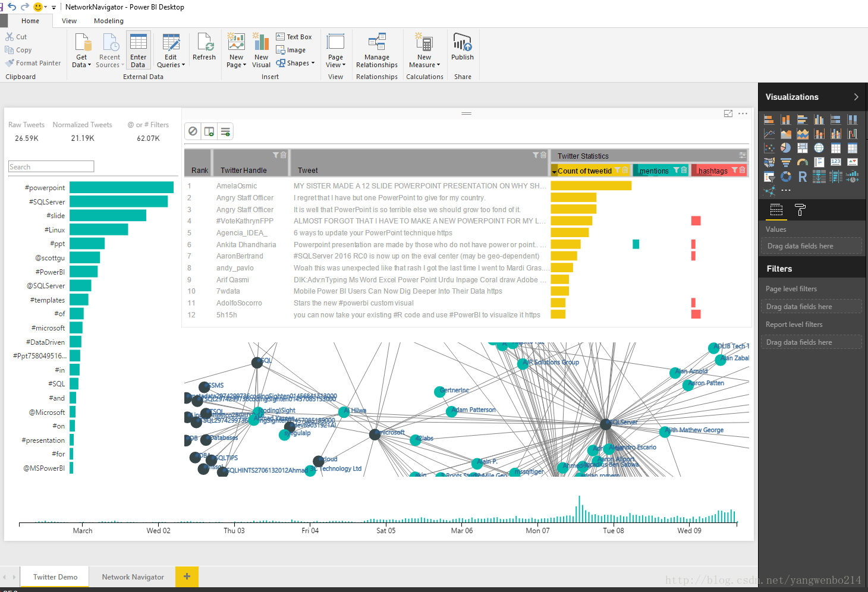Switch to the Network Navigator page tab

tap(133, 577)
